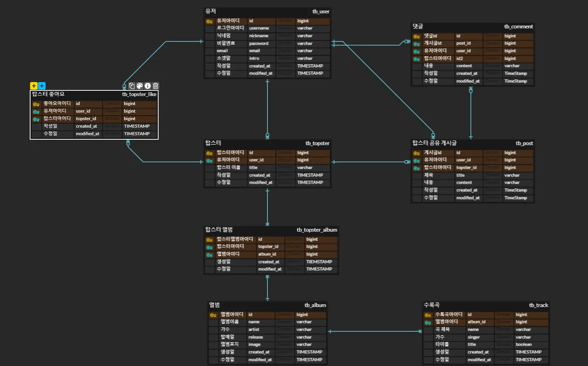Click the 곡 제목 logical name in tb_track
588x366 pixels.
tap(443, 329)
